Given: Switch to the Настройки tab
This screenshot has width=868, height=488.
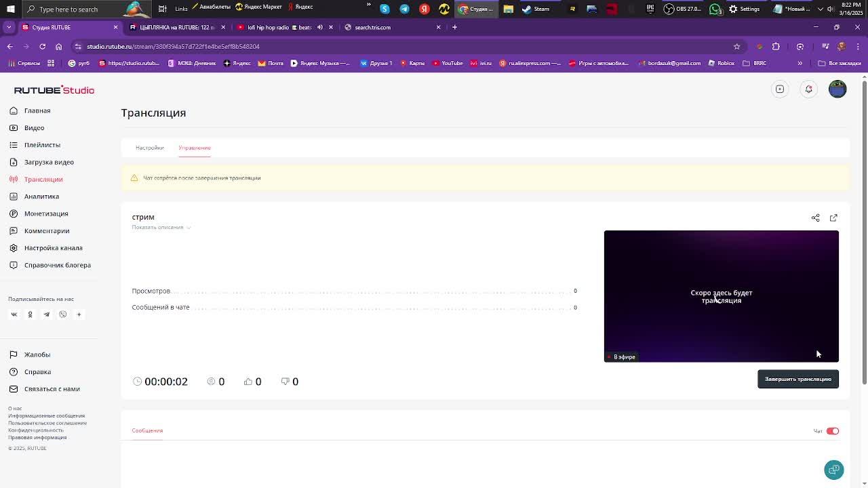Looking at the screenshot, I should [149, 148].
